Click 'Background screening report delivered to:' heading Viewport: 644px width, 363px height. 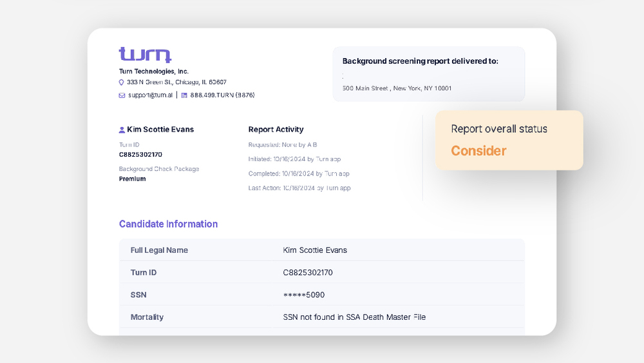point(420,61)
